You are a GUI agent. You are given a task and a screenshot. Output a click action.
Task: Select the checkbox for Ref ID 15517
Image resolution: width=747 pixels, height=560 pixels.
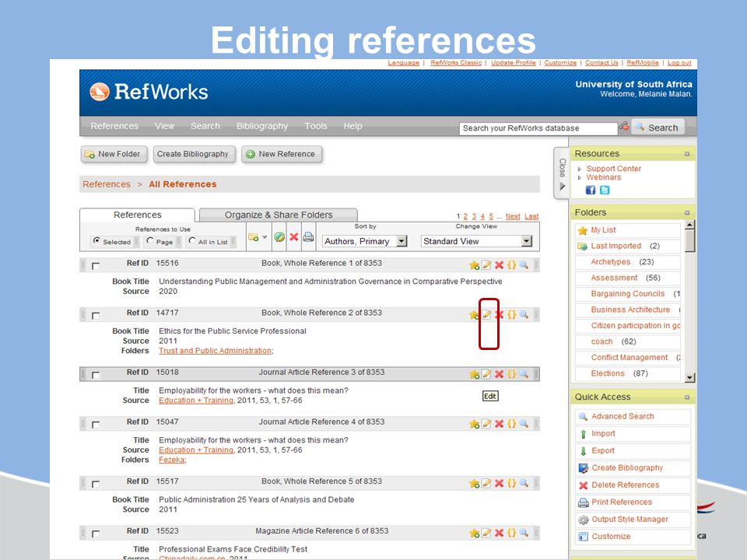click(x=96, y=484)
